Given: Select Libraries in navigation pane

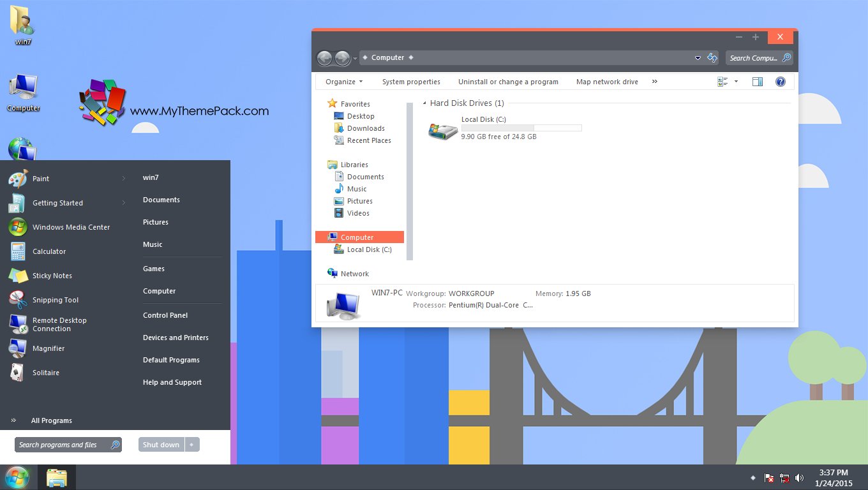Looking at the screenshot, I should [x=354, y=165].
